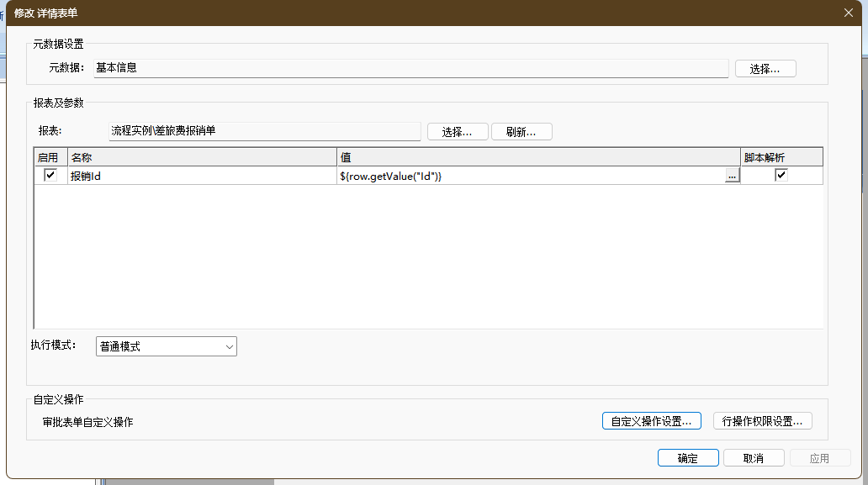Select the ${row.getValue("Id")} value cell
The height and width of the screenshot is (485, 868).
click(x=530, y=176)
